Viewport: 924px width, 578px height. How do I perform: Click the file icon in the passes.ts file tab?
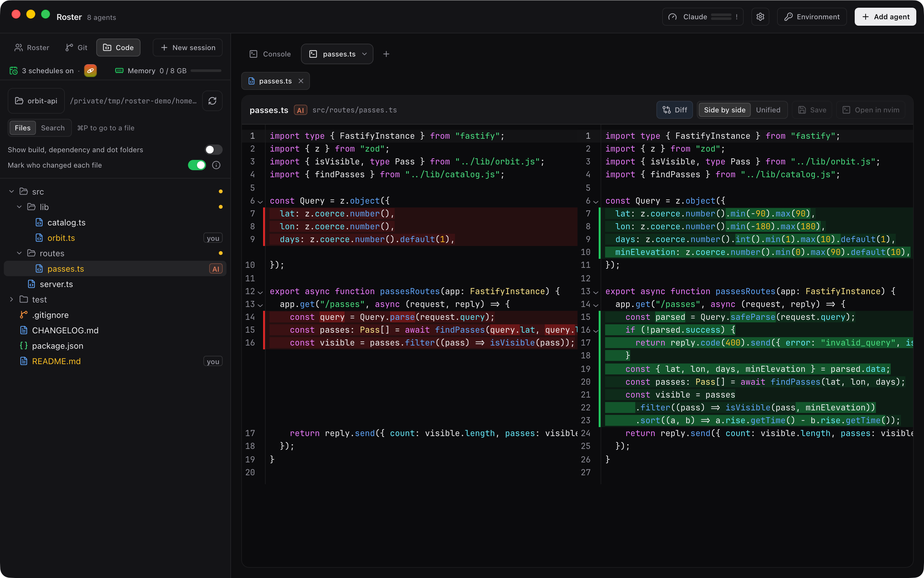(x=251, y=81)
